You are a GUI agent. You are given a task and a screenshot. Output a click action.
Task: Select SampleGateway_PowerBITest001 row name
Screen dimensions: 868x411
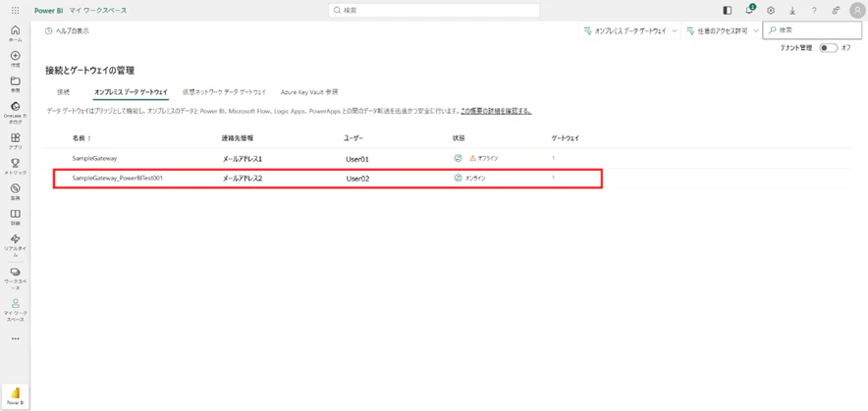[x=118, y=179]
